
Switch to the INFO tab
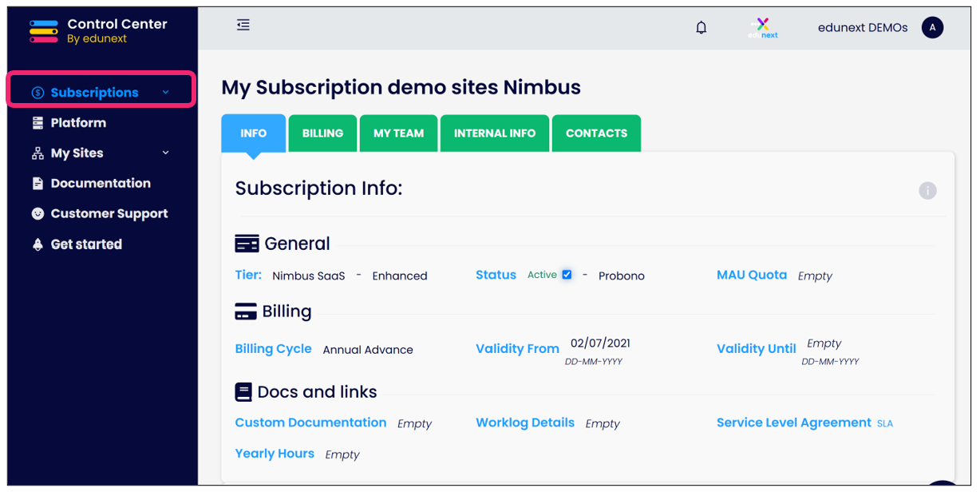[x=254, y=133]
